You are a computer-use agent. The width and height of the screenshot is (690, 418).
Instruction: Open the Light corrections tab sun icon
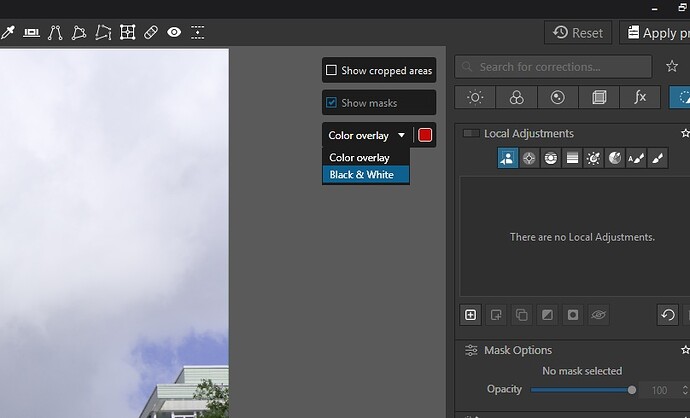coord(475,97)
